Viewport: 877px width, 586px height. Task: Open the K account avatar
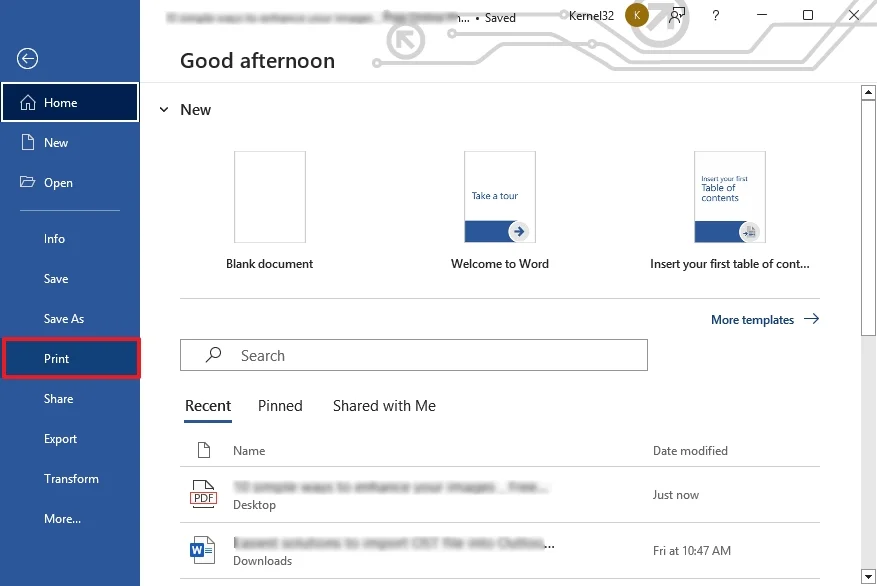coord(636,15)
